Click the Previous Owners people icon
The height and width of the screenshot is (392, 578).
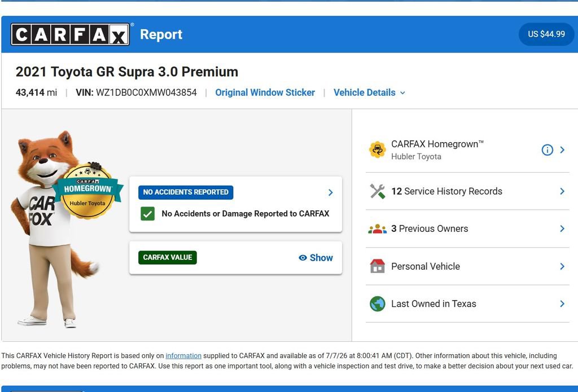(x=377, y=229)
